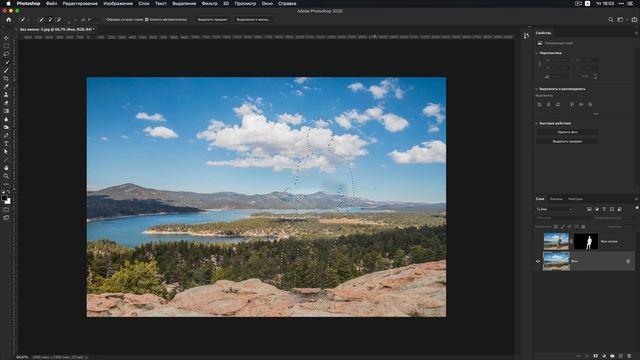
Task: Open the search icon in options bar
Action: coord(611,20)
